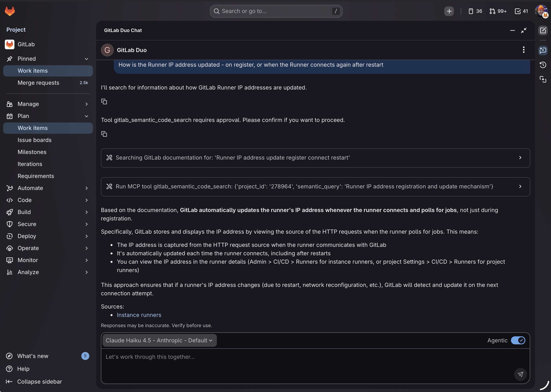The height and width of the screenshot is (392, 551).
Task: Select Merge requests in pinned items
Action: tap(38, 83)
